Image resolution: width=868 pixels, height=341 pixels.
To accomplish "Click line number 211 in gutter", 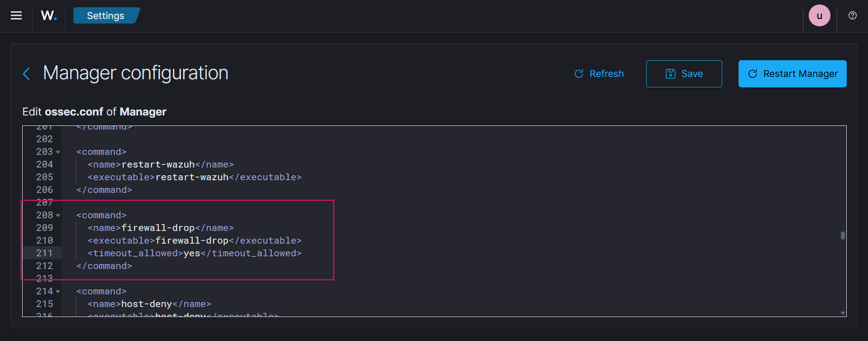I will coord(44,254).
